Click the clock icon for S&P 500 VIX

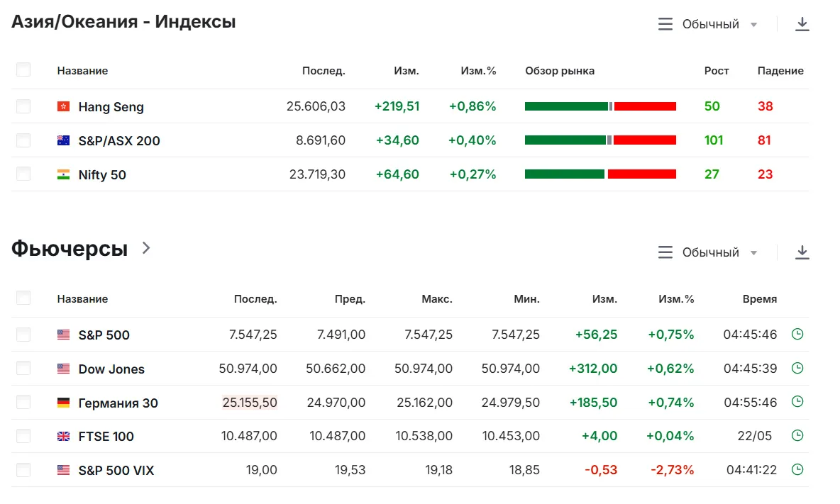(797, 470)
